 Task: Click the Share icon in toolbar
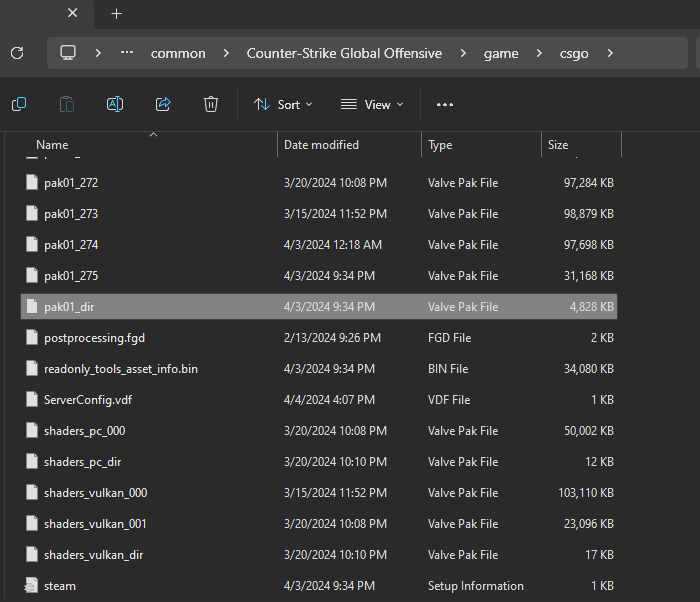pos(163,104)
